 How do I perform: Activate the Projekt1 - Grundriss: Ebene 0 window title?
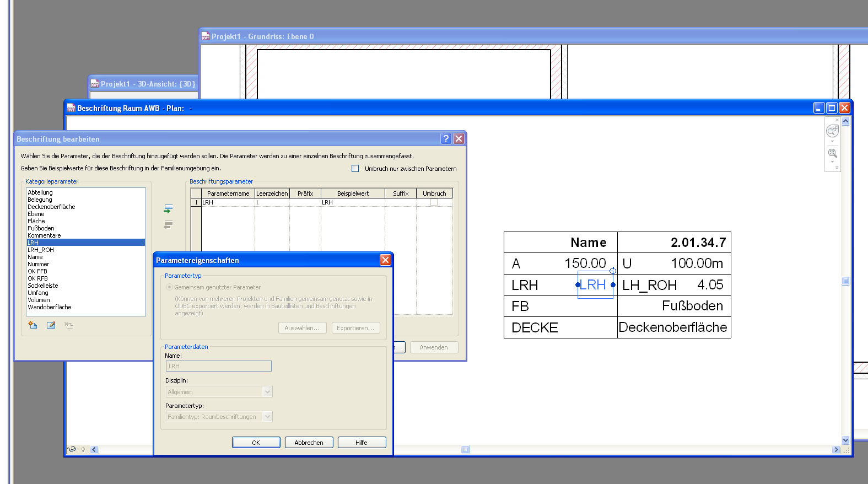click(263, 36)
